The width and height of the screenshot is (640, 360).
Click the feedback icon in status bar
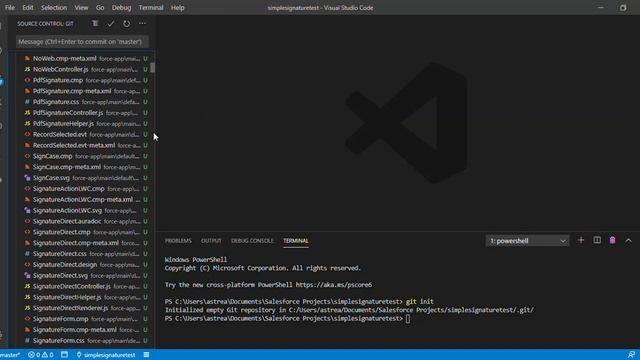(x=631, y=355)
